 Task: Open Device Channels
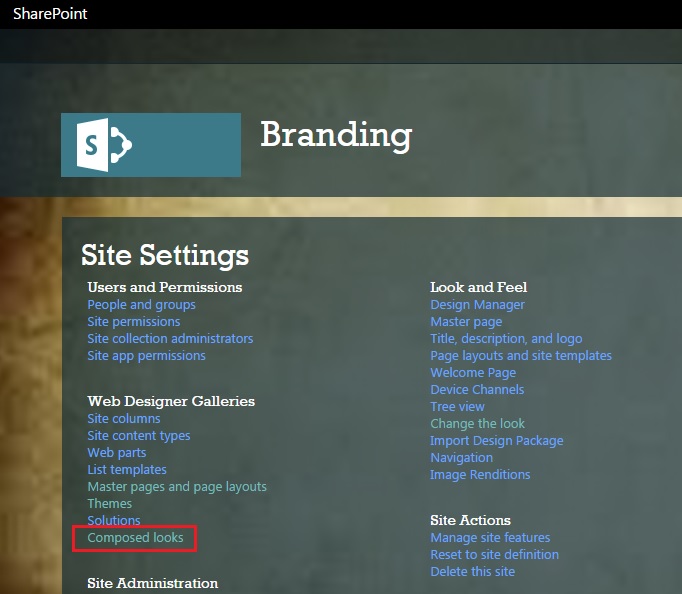pyautogui.click(x=477, y=389)
